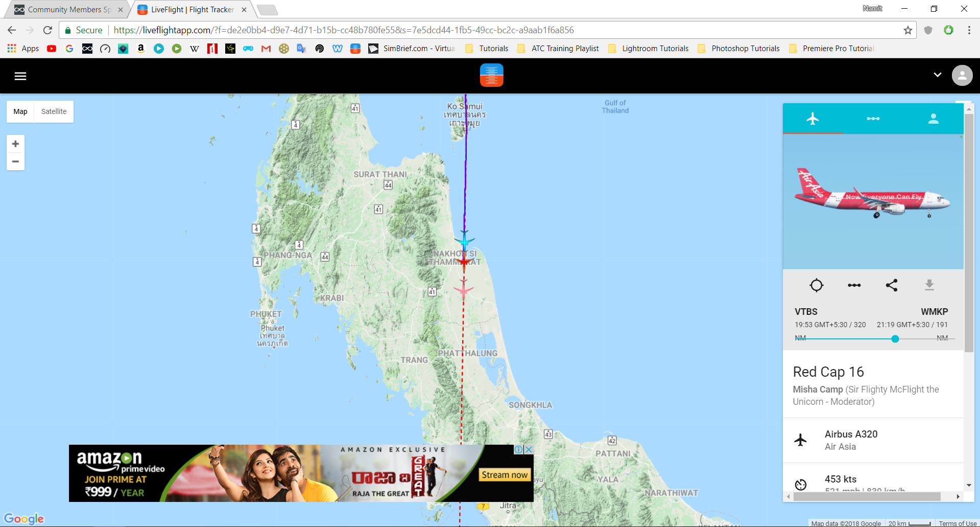Viewport: 980px width, 527px height.
Task: Open Terms of Use link
Action: click(957, 523)
